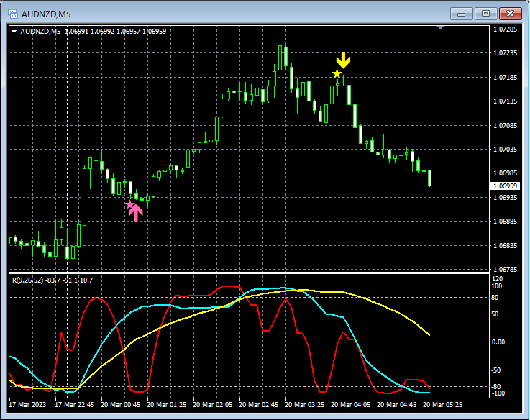
Task: Click the 1.07135 price scale value
Action: (505, 101)
